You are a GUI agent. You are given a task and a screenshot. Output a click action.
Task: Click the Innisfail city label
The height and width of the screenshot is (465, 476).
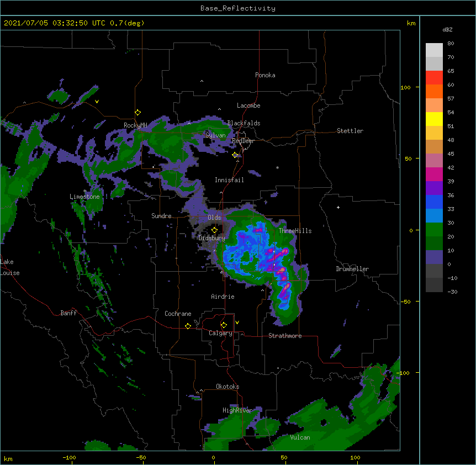point(229,180)
